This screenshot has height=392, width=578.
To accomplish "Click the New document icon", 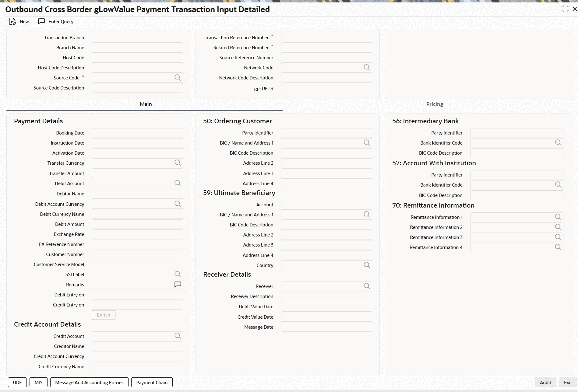I will tap(12, 21).
